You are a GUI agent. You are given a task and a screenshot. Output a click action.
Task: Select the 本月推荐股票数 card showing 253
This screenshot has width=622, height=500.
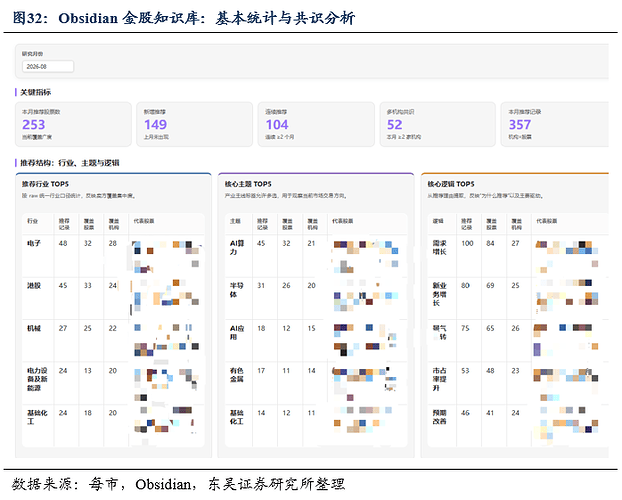pyautogui.click(x=73, y=124)
